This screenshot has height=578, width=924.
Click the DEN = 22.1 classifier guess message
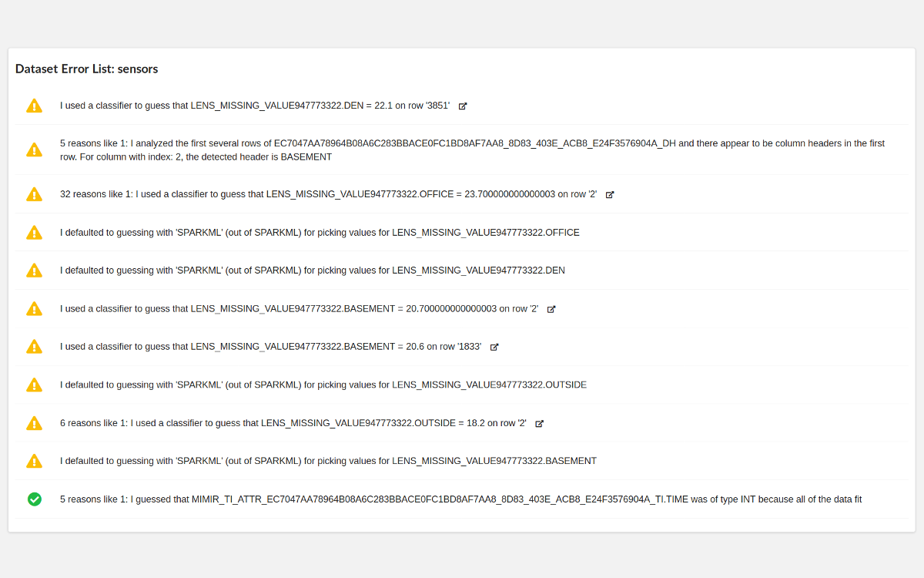254,106
